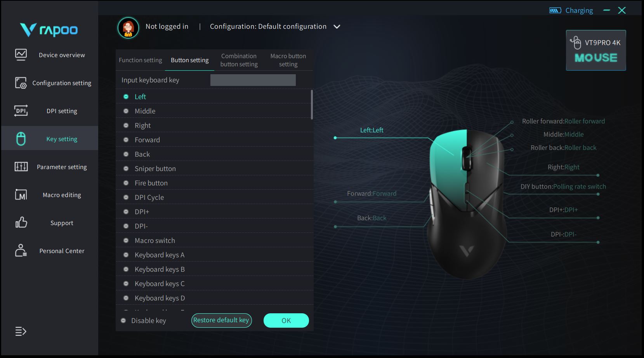Confirm with the OK button

[x=286, y=320]
